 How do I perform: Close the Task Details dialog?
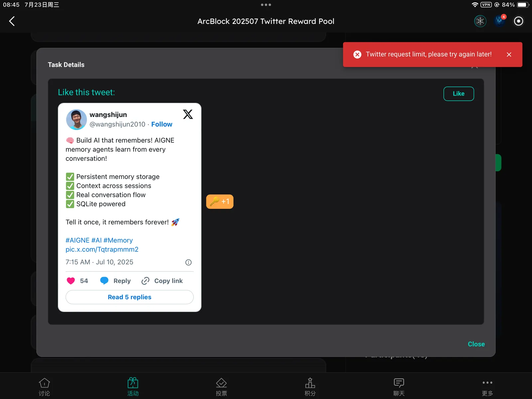476,344
